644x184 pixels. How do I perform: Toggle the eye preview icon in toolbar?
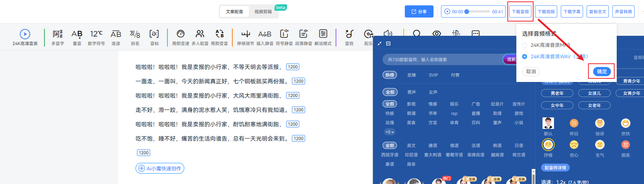point(436,33)
